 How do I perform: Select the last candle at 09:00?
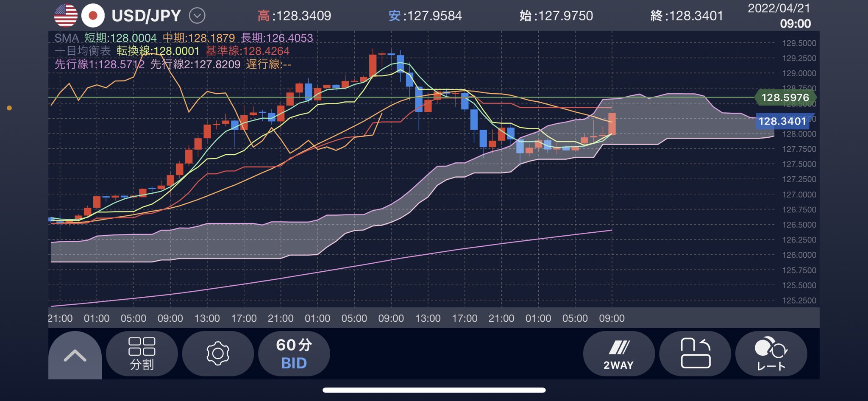pyautogui.click(x=612, y=124)
